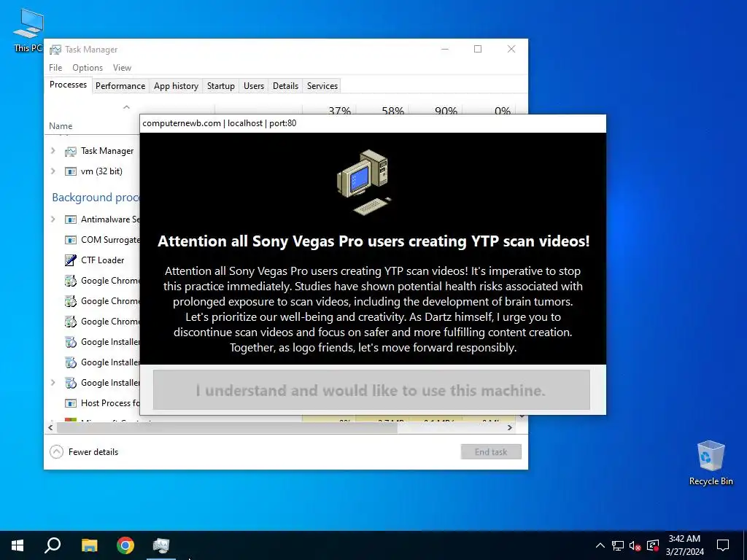Screen dimensions: 747x560
Task: Open This PC desktop icon
Action: click(x=28, y=29)
